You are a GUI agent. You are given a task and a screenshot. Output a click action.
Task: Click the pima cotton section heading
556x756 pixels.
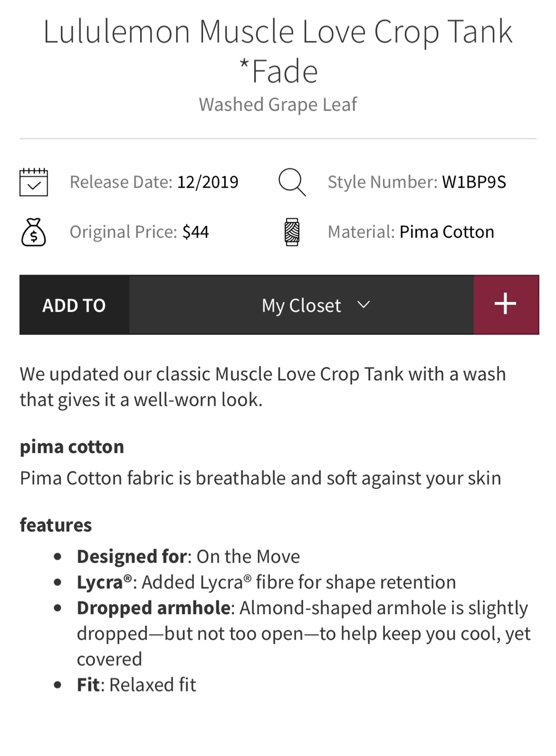pyautogui.click(x=72, y=447)
